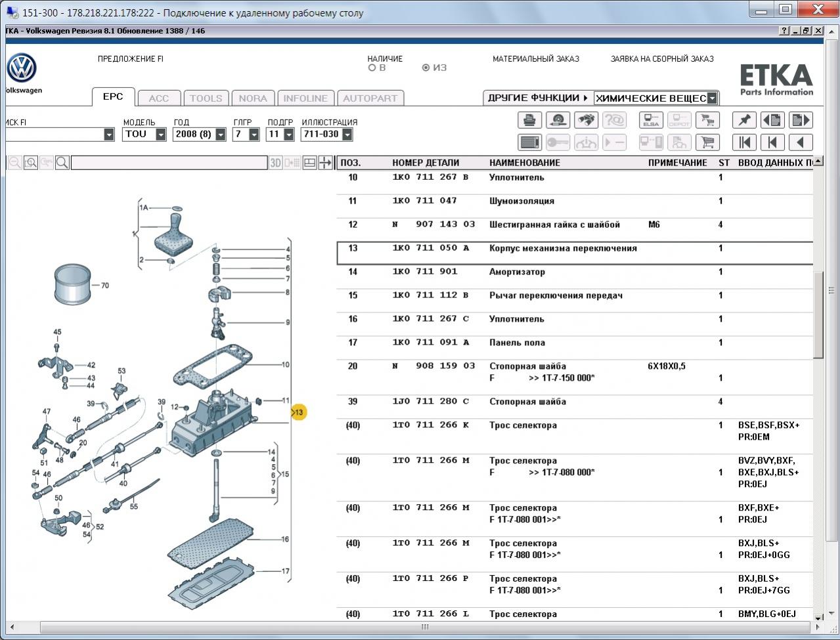Switch to the EPC tab

point(113,96)
